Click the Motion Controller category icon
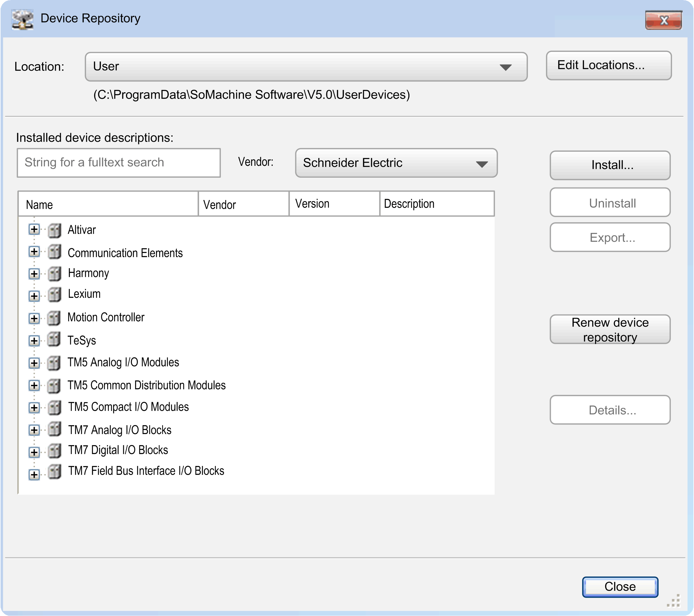 tap(54, 318)
